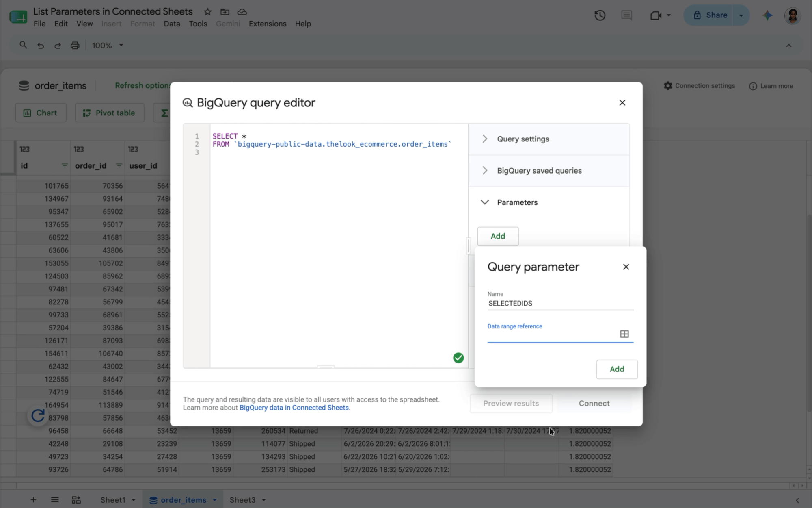Click the Connect button
Viewport: 812px width, 508px height.
pos(594,403)
